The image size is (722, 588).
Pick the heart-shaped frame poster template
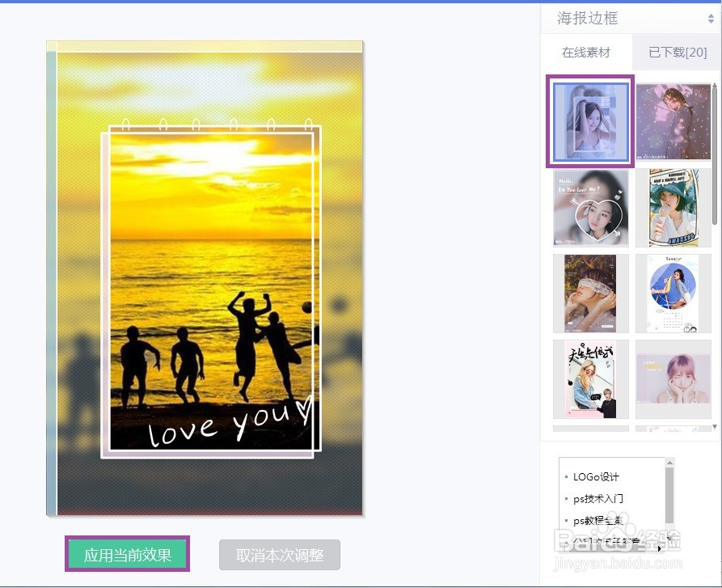click(590, 208)
